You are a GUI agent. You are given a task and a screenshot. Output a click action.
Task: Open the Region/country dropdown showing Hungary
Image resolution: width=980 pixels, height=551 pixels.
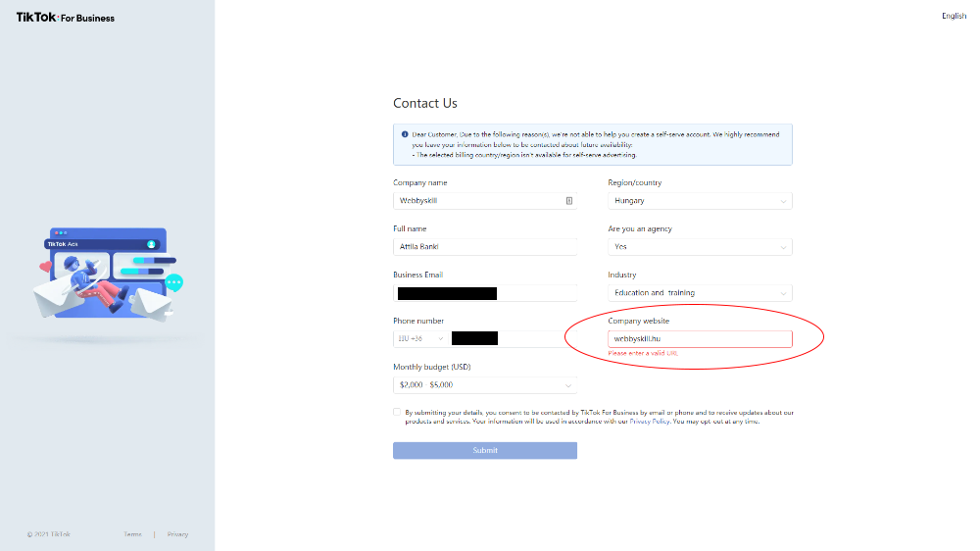click(700, 201)
